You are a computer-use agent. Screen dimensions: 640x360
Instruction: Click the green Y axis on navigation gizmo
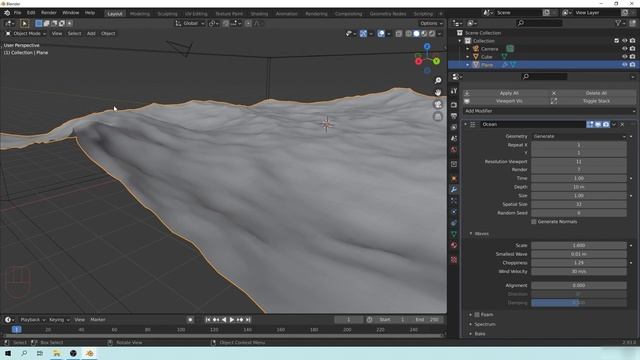[436, 61]
